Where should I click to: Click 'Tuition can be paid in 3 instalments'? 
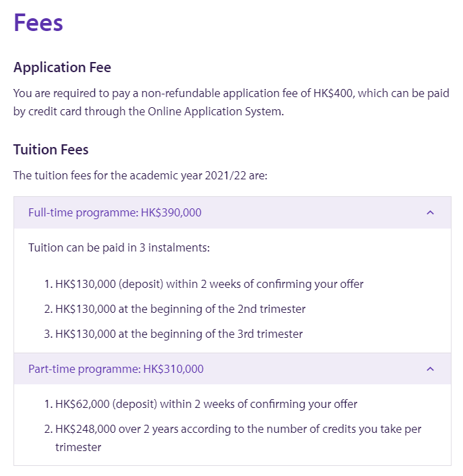(119, 247)
